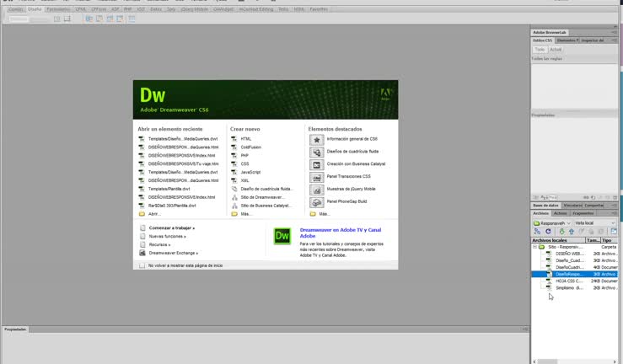Click the large Dw Adobe TV logo
Image resolution: width=623 pixels, height=364 pixels.
[282, 236]
